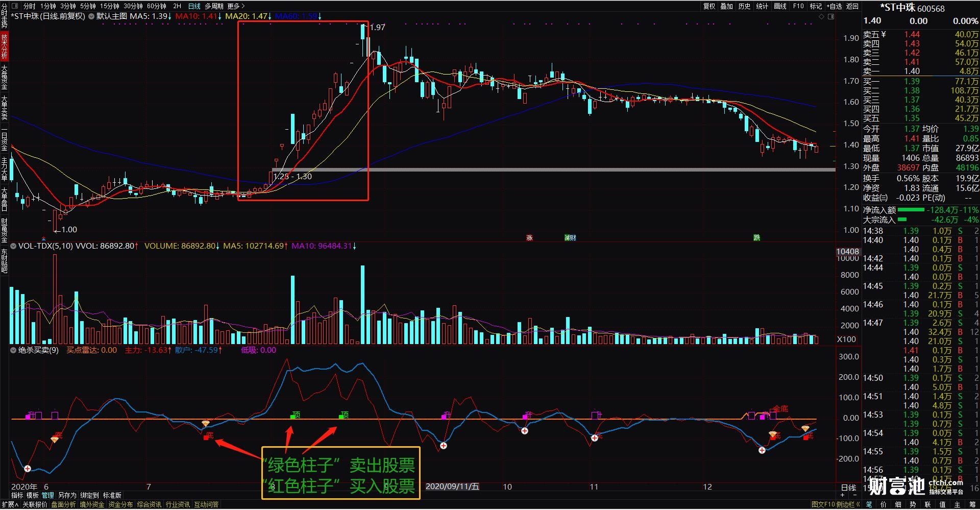Image resolution: width=980 pixels, height=510 pixels.
Task: Click the 标记 mark button
Action: click(816, 6)
